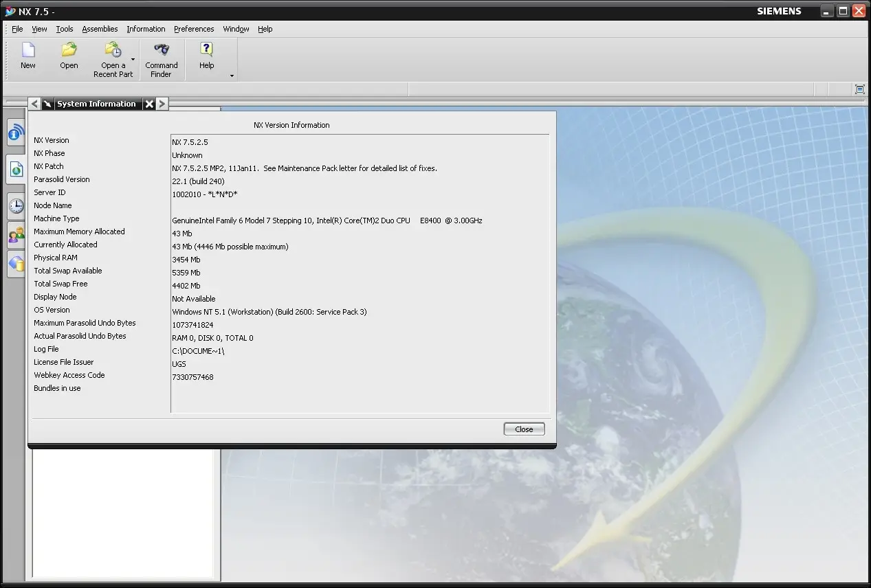The height and width of the screenshot is (588, 871).
Task: Click the full screen icon at toolbar right edge
Action: click(859, 89)
